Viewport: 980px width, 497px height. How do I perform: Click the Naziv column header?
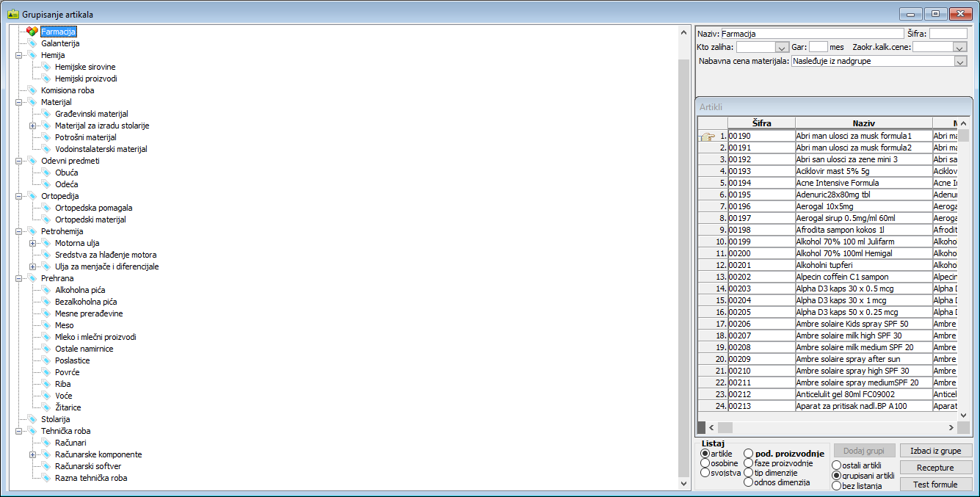click(x=863, y=123)
